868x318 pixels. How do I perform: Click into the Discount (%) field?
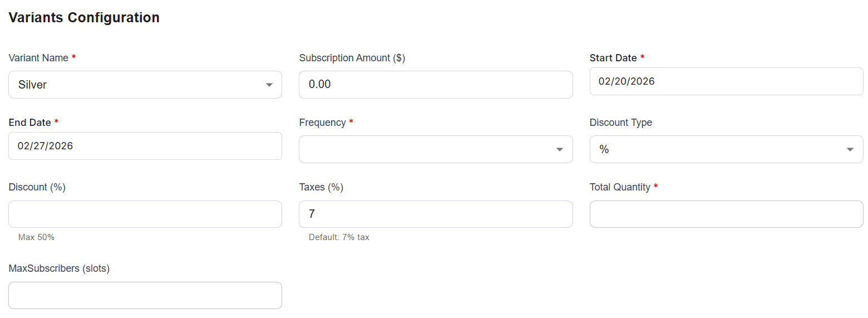(x=145, y=214)
